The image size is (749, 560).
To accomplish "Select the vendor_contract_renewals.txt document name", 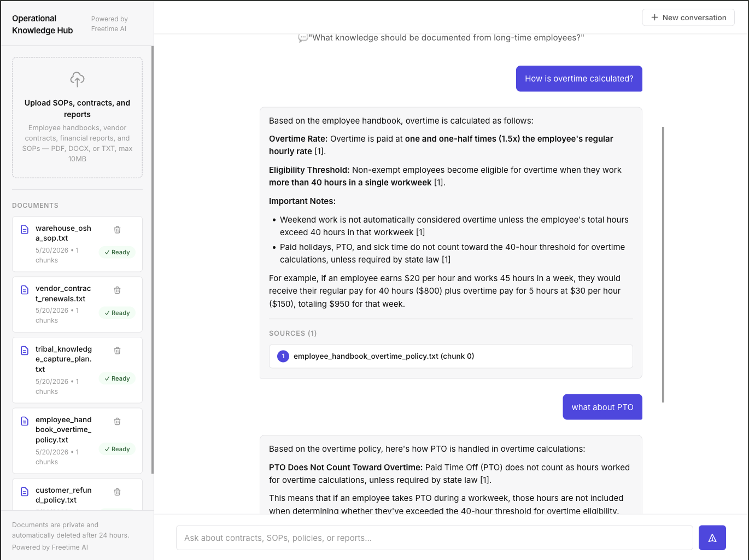I will (x=63, y=294).
